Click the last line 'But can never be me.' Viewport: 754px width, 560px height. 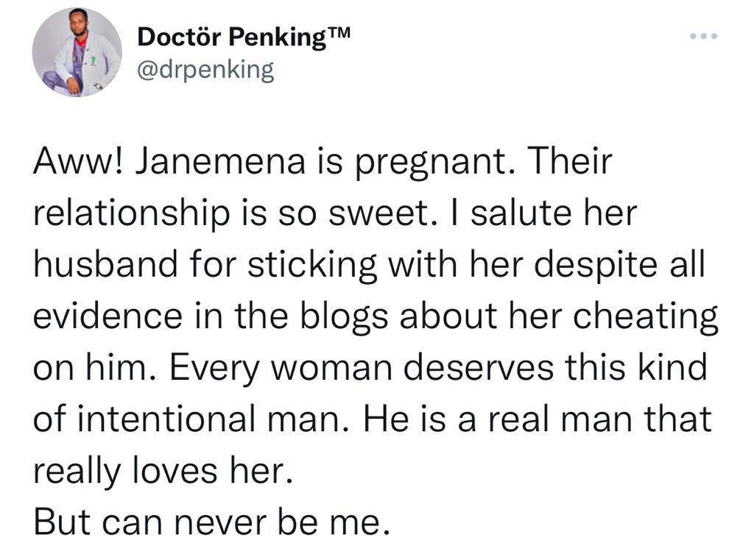coord(211,522)
